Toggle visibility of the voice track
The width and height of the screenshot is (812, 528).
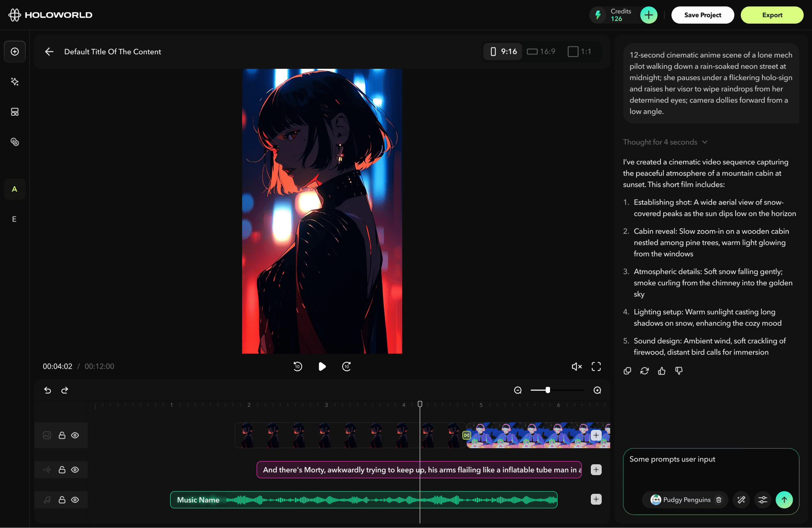[75, 469]
